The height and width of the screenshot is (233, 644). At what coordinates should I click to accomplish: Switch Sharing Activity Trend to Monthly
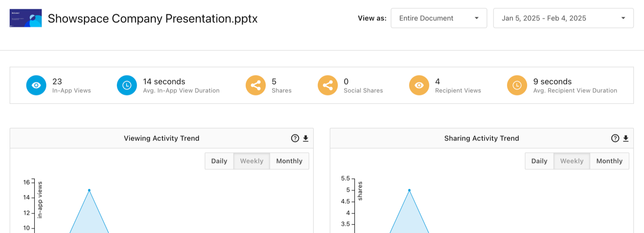pyautogui.click(x=609, y=161)
